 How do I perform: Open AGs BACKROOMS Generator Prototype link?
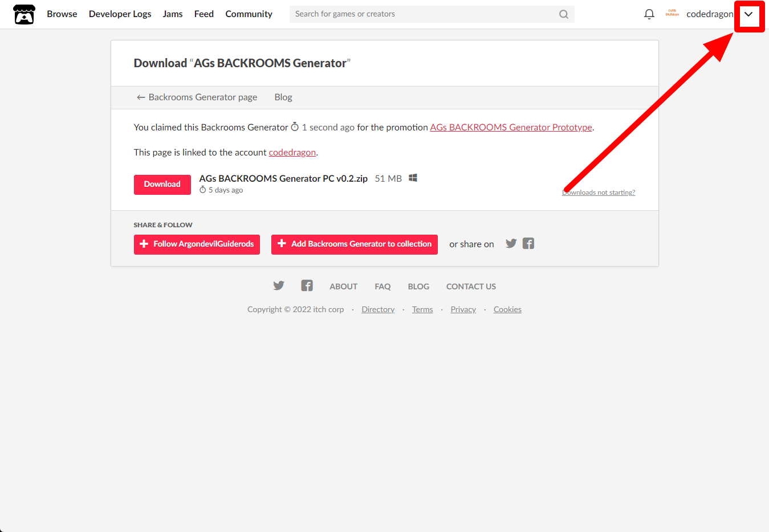[511, 128]
